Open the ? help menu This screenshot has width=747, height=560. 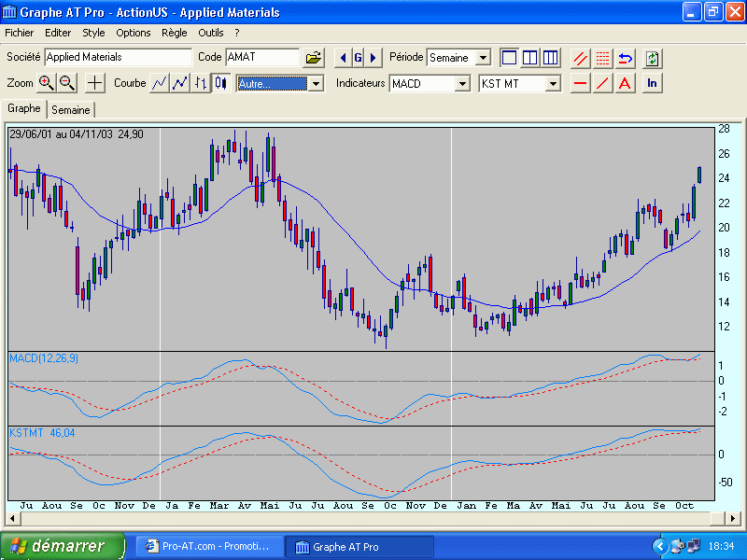click(x=237, y=33)
